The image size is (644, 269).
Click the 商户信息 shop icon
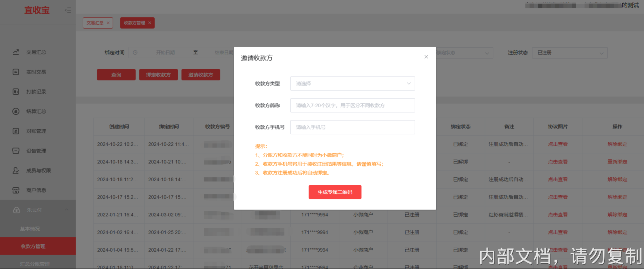click(16, 190)
